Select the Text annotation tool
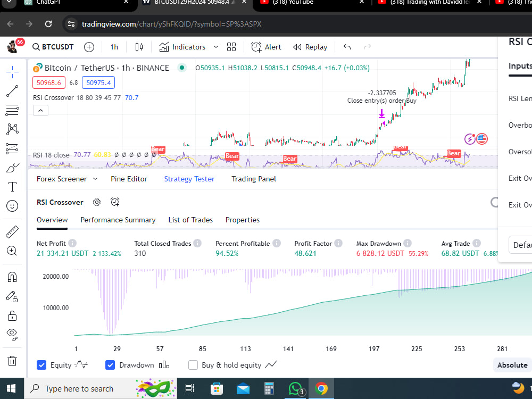Screen dimensions: 532x399 (x=12, y=187)
